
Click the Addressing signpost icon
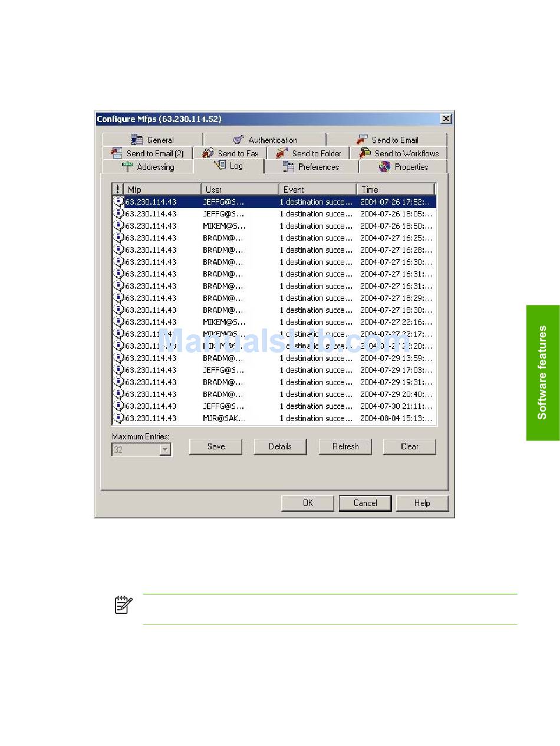[127, 167]
